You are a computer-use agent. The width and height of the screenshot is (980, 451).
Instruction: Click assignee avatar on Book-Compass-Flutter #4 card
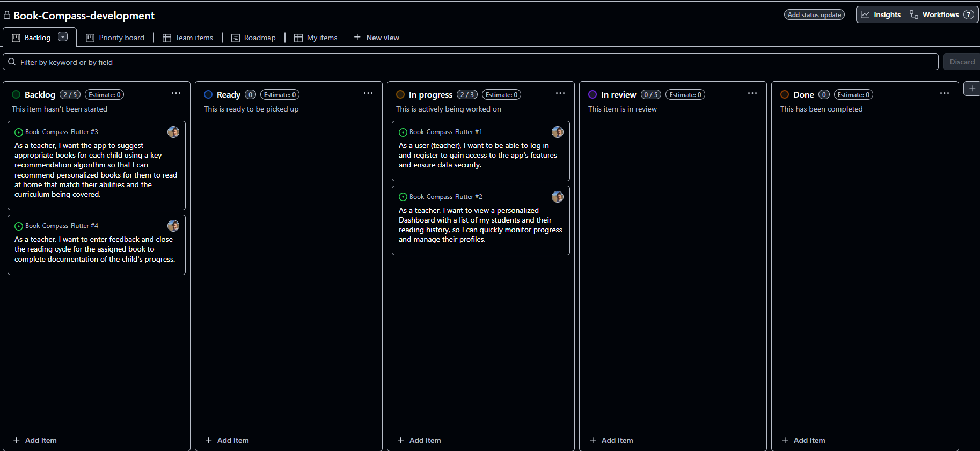tap(173, 226)
